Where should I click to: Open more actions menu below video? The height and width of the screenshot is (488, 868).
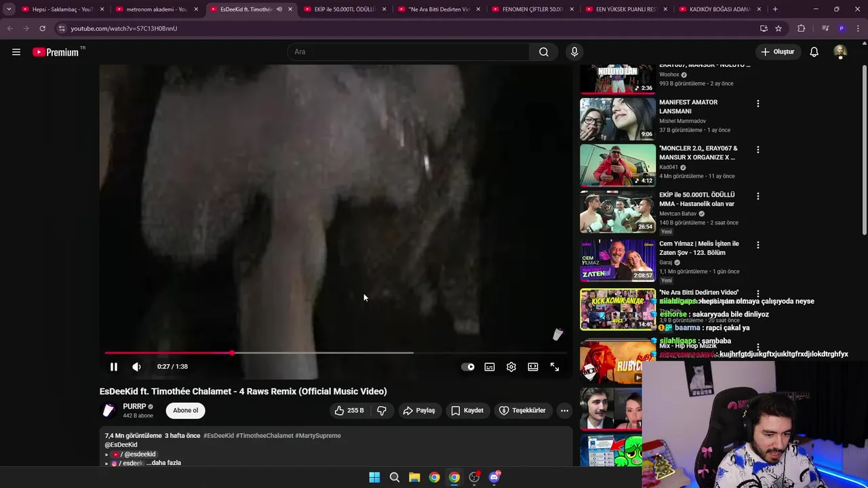coord(564,410)
